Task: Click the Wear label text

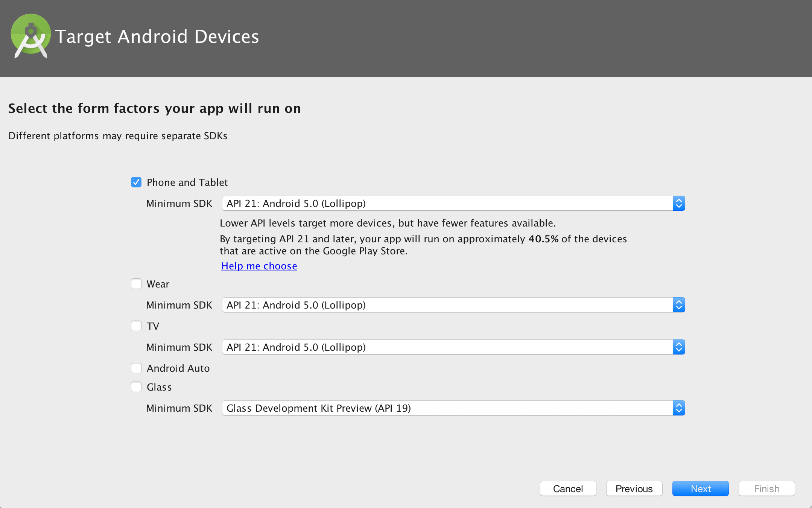Action: [x=158, y=284]
